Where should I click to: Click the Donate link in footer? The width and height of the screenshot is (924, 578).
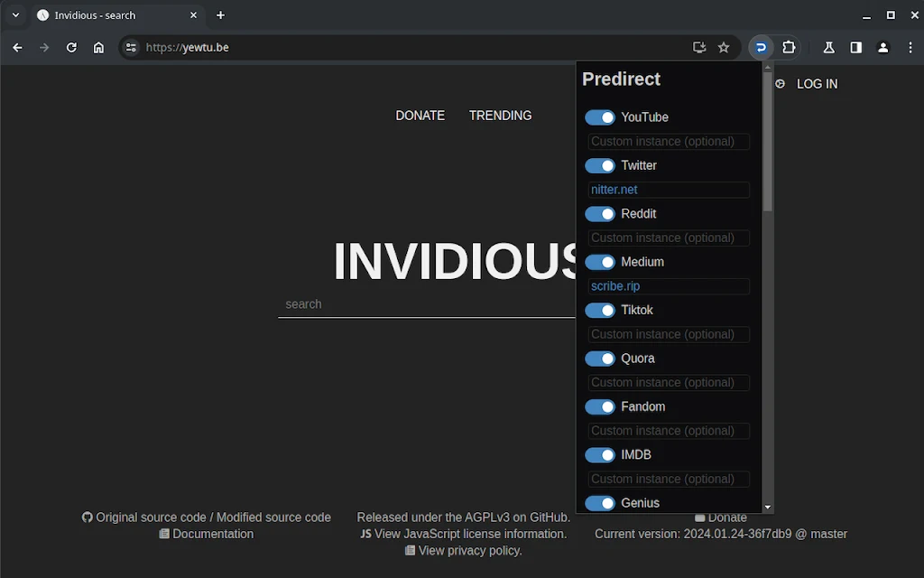pyautogui.click(x=727, y=517)
